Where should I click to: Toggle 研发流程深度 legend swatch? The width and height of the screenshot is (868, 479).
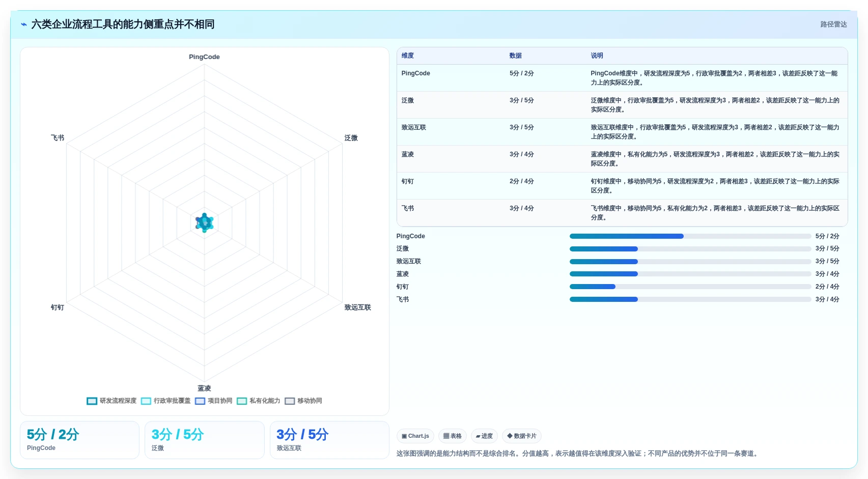(92, 401)
